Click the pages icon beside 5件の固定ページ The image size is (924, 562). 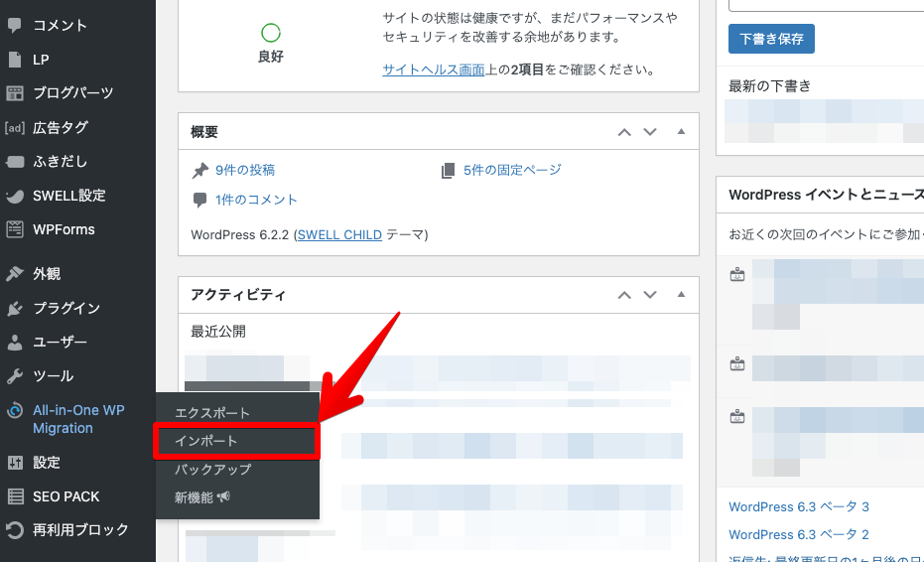448,171
